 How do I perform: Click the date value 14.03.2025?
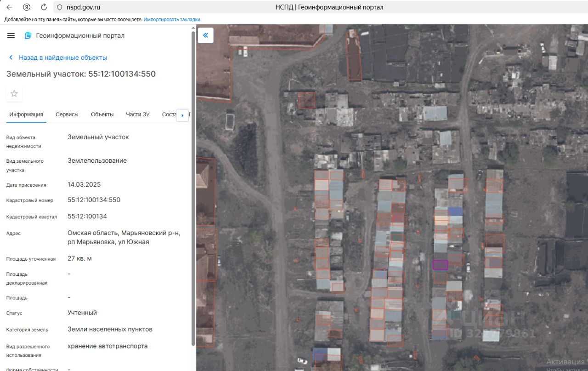point(84,185)
